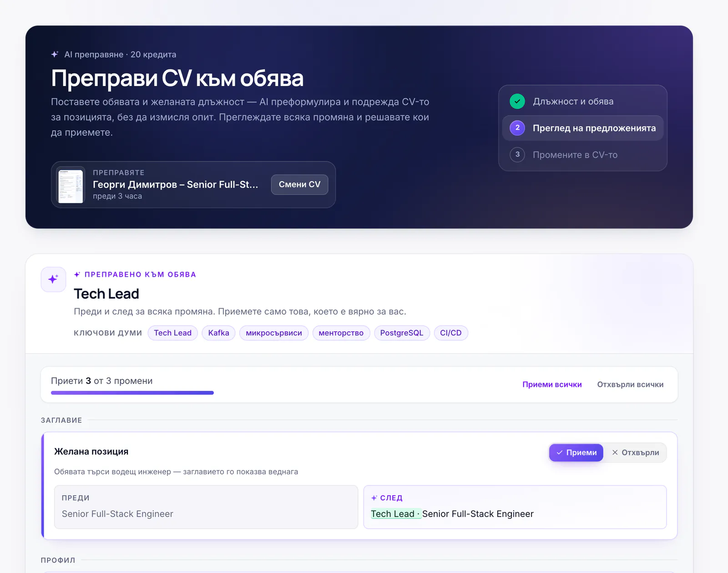728x573 pixels.
Task: Reject the "Желана позиция" change
Action: pos(636,452)
